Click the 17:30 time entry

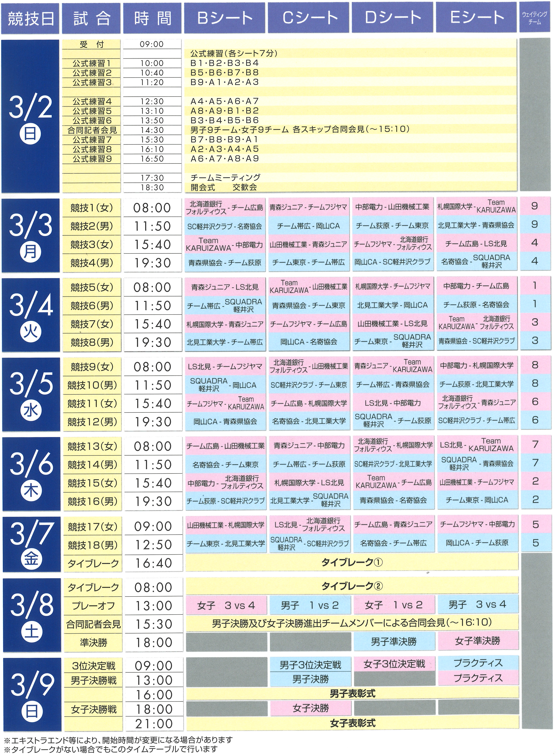tap(152, 178)
